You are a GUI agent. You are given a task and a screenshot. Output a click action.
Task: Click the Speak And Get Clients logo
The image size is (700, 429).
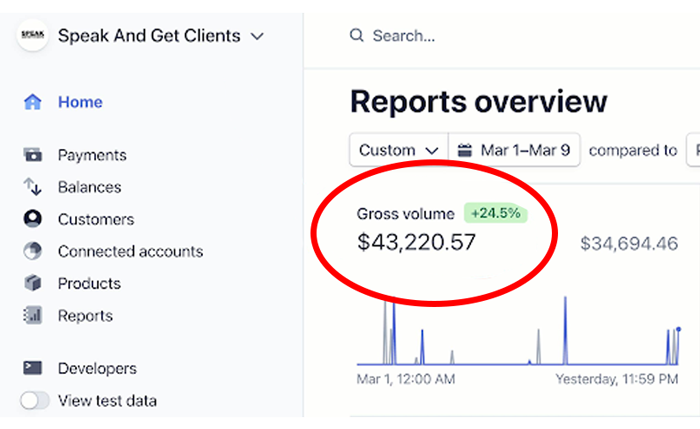[33, 35]
